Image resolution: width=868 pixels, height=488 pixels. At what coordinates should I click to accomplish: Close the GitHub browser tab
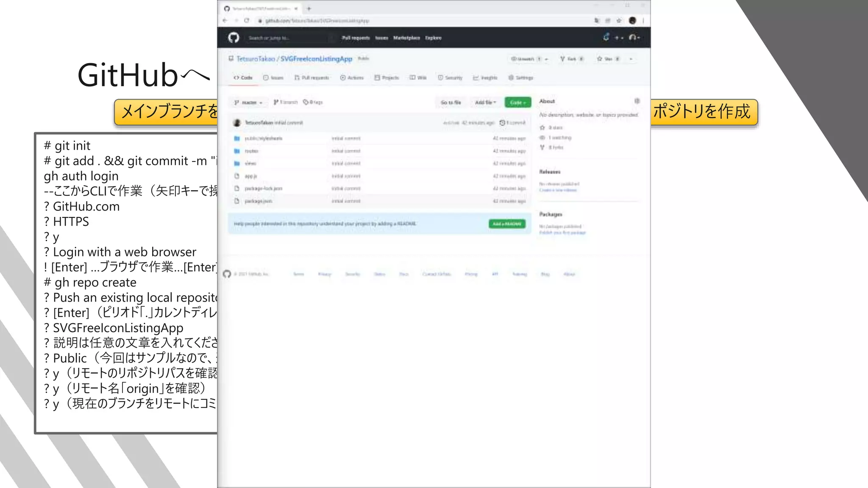pos(296,8)
